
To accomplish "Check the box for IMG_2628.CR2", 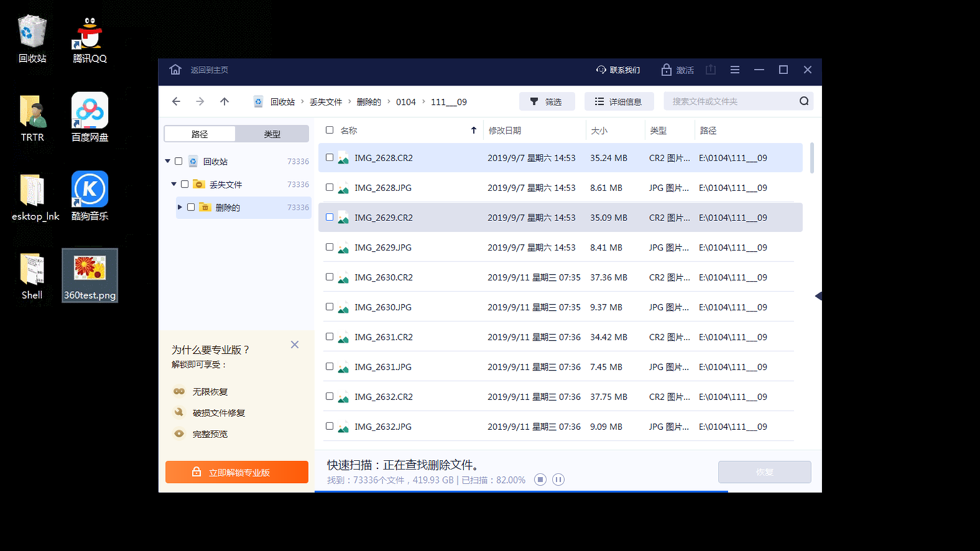I will coord(329,157).
